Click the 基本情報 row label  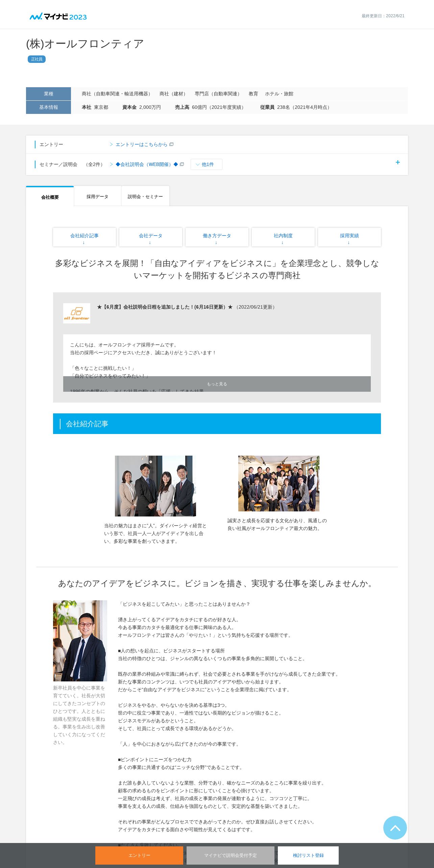48,107
